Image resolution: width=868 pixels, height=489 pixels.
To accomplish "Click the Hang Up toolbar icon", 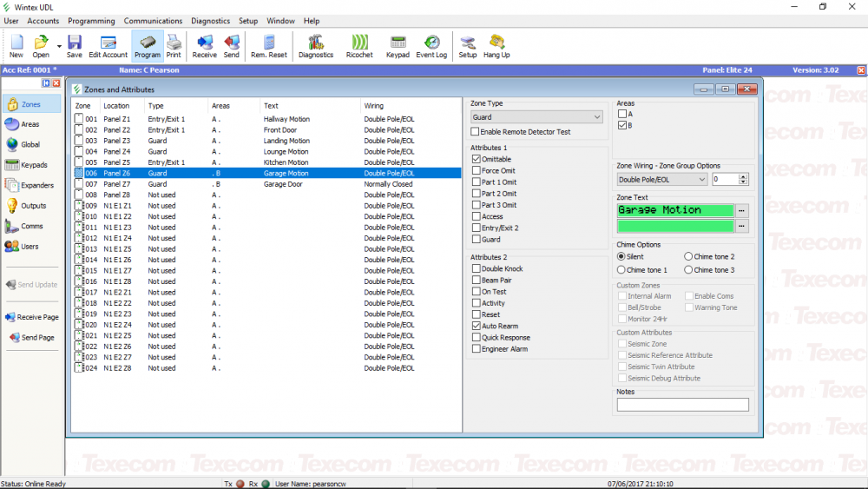I will (x=496, y=45).
